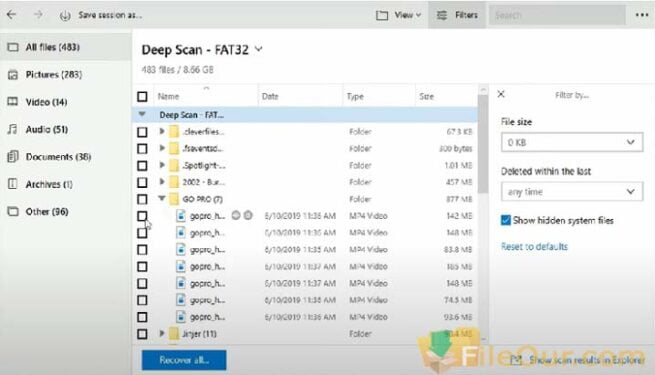Screen dimensions: 655x375
Task: Open the File size 0 KB dropdown
Action: 572,142
